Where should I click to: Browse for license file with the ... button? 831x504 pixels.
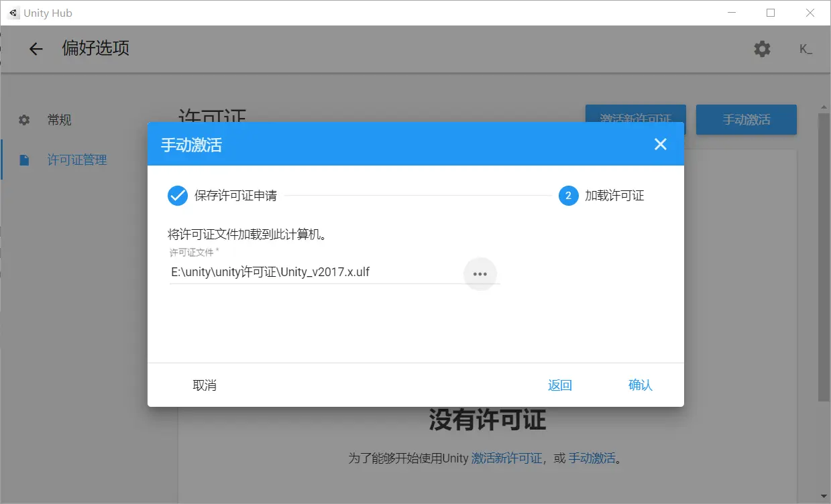click(480, 273)
